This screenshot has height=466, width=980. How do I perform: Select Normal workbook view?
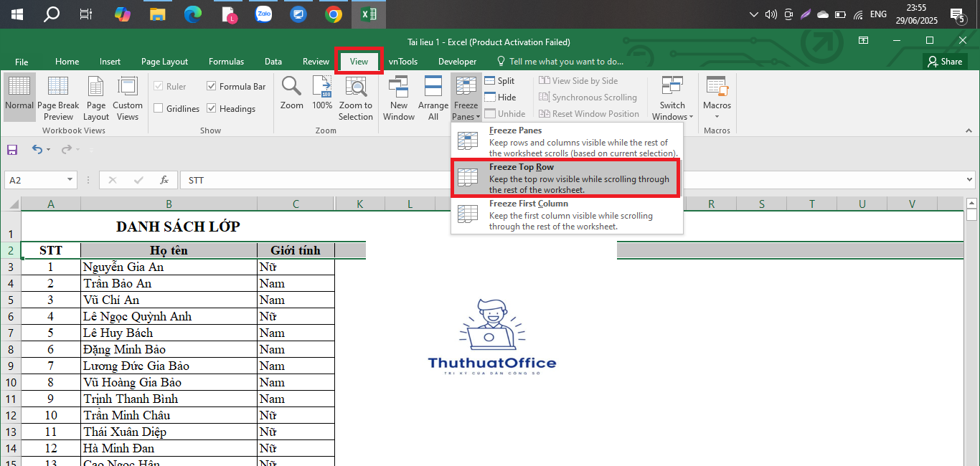point(19,98)
